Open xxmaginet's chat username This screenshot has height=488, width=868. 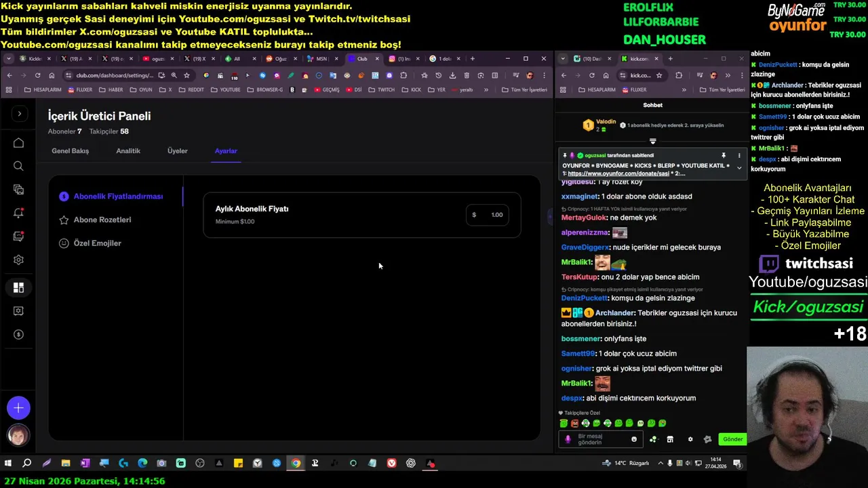click(579, 197)
